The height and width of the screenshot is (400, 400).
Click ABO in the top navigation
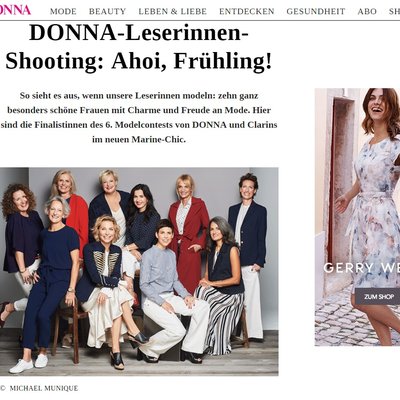point(367,11)
